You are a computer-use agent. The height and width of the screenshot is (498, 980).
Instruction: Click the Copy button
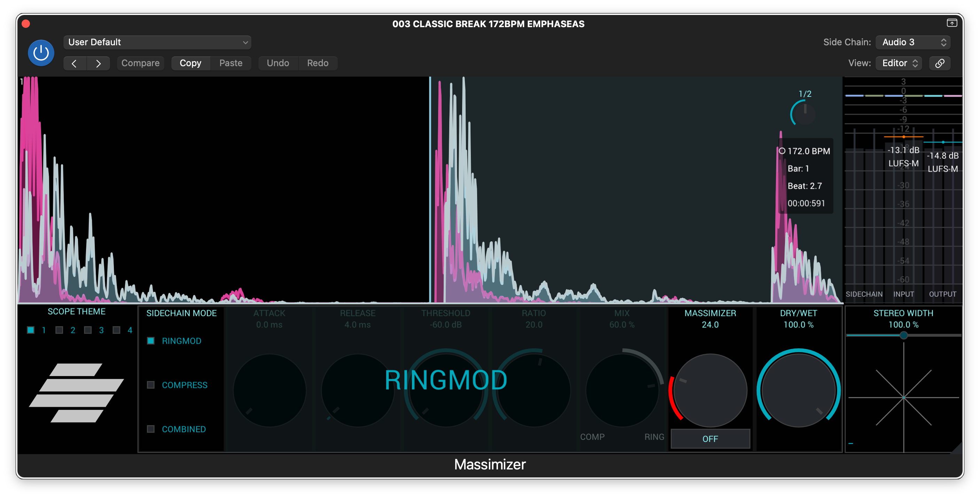(190, 63)
